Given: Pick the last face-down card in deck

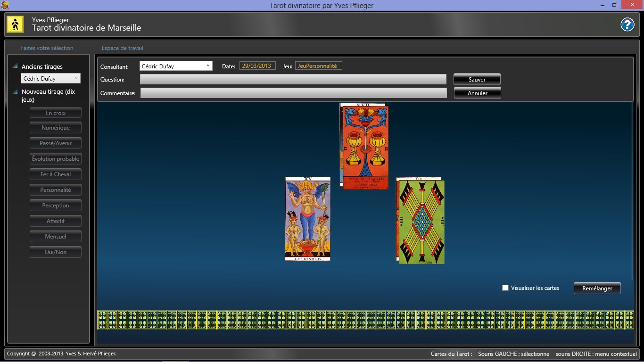Looking at the screenshot, I should click(x=628, y=320).
